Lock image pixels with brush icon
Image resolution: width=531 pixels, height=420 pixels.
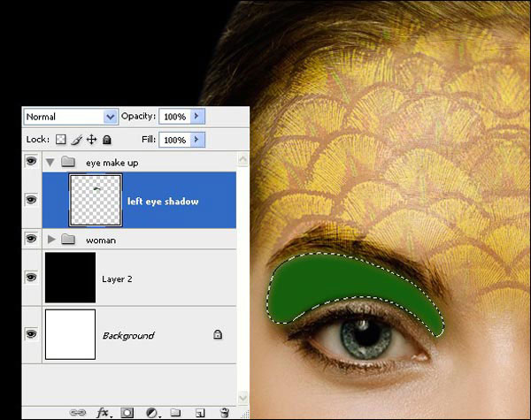(76, 140)
